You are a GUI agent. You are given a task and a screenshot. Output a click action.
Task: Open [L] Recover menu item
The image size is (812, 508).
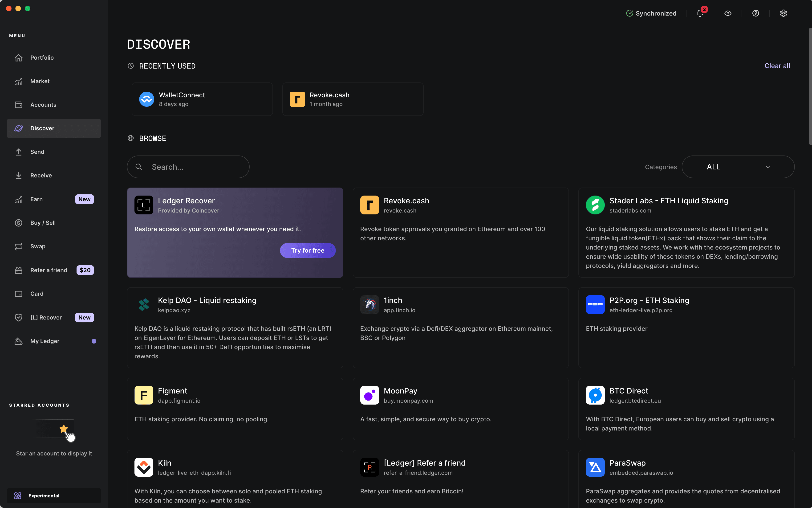click(54, 318)
